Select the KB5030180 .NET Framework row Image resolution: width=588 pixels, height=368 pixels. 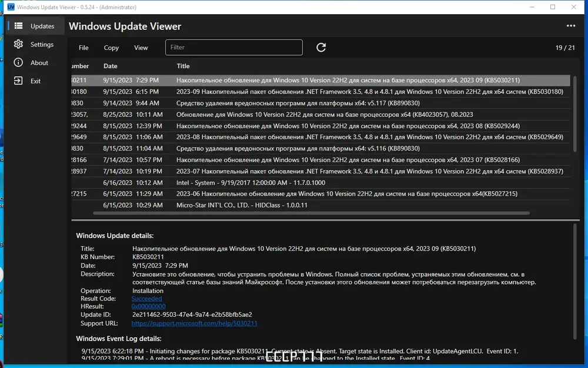pos(320,92)
